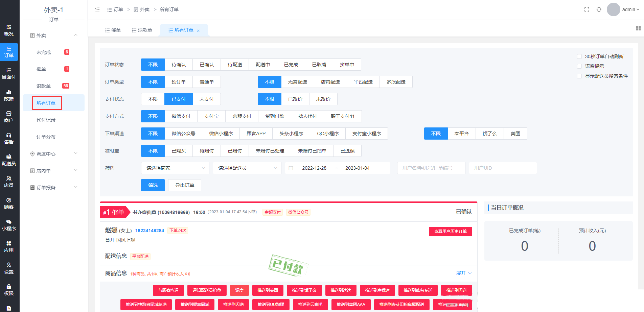Open the tab grid menu icon
Screen dimensions: 644x312
638,28
